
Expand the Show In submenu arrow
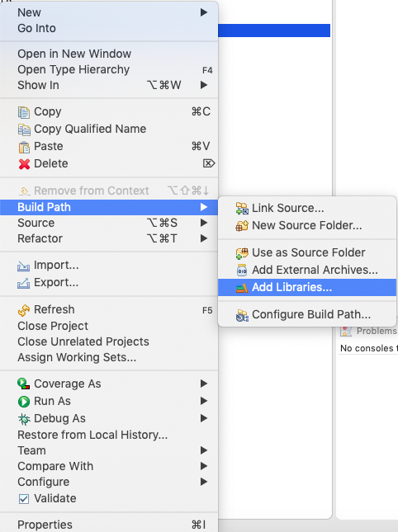click(x=204, y=85)
